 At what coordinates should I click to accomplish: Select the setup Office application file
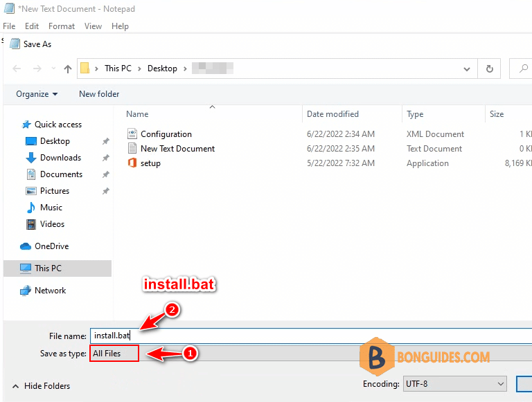coord(150,163)
